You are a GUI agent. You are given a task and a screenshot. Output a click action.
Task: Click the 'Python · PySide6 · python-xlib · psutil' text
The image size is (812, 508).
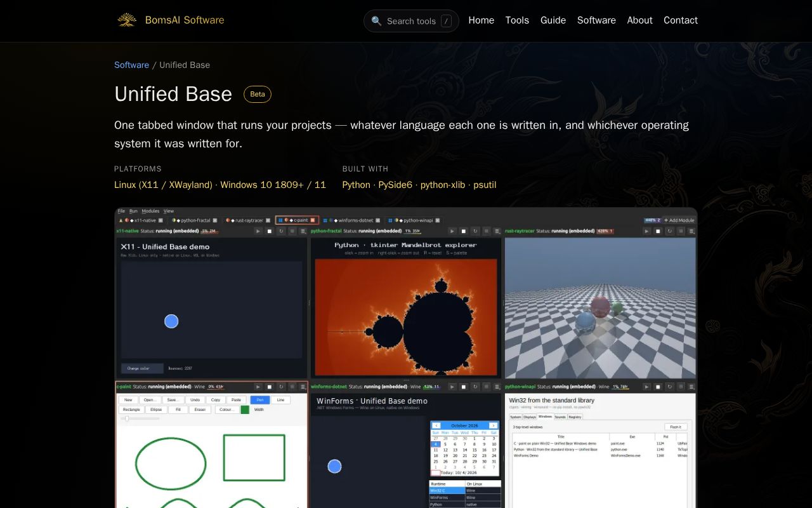[x=419, y=185]
